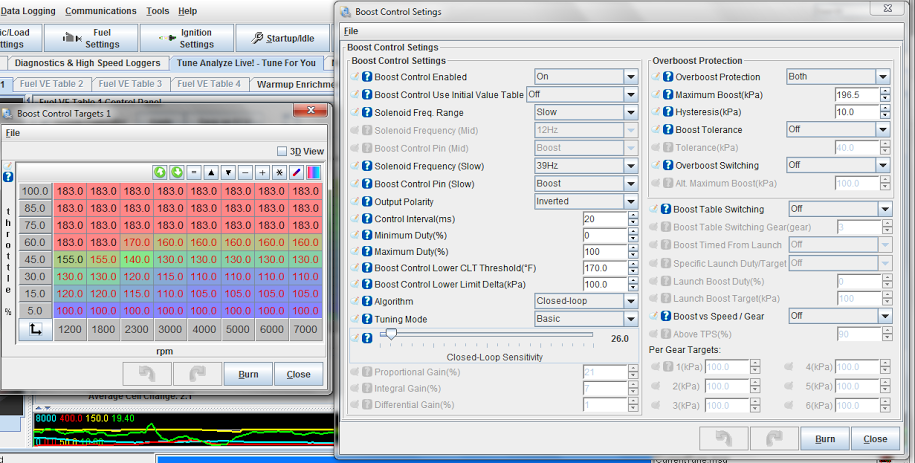Open the Communications menu
The image size is (915, 463).
click(99, 11)
